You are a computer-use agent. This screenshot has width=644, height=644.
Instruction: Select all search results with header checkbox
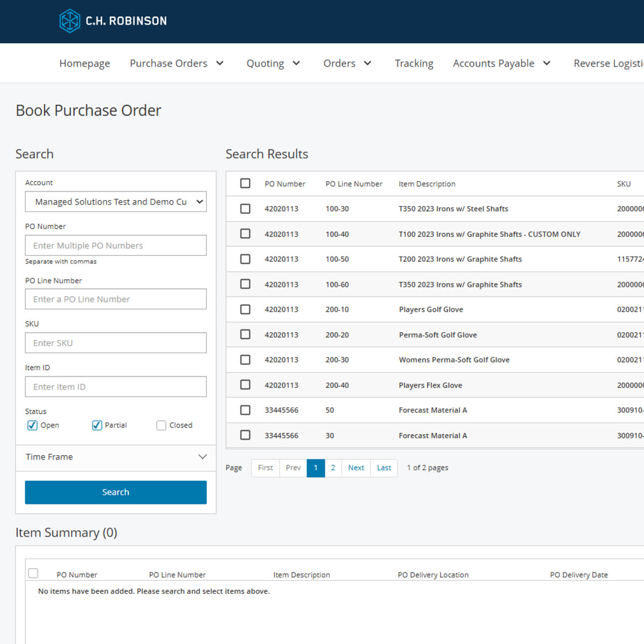tap(245, 184)
